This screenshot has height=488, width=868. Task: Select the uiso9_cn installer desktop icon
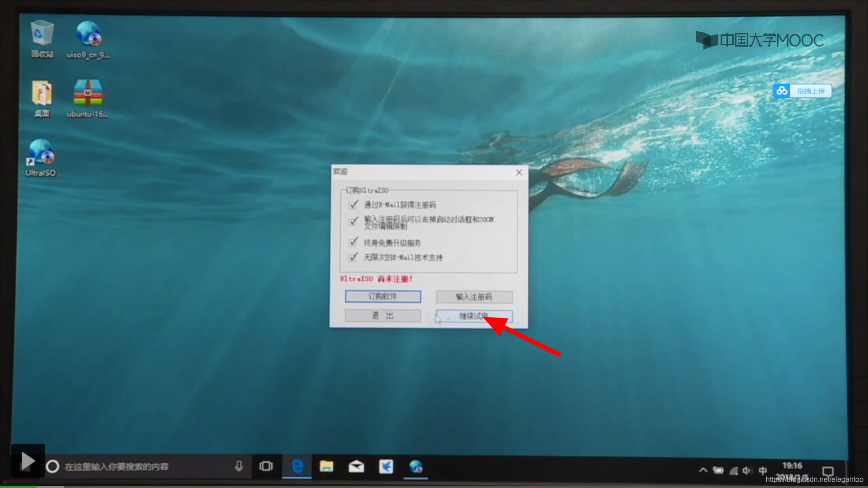[x=88, y=39]
